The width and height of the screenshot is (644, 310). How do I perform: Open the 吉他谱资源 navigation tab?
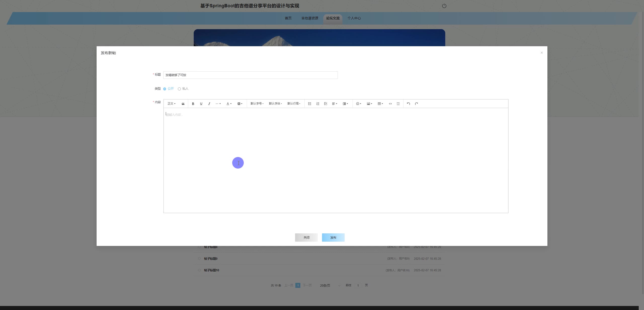click(x=310, y=18)
